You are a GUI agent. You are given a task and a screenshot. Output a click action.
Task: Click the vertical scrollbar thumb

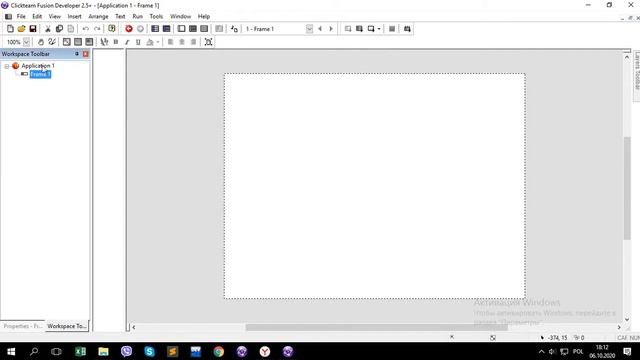click(627, 188)
